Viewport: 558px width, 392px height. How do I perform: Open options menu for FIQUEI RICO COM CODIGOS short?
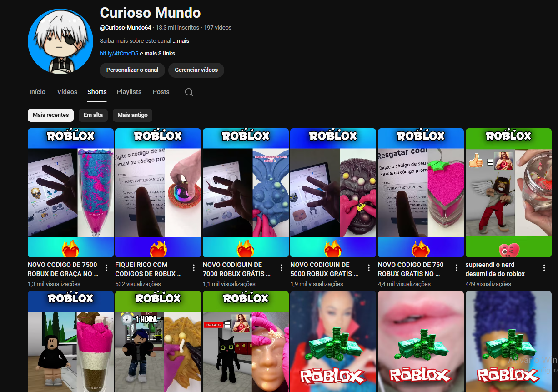point(194,268)
